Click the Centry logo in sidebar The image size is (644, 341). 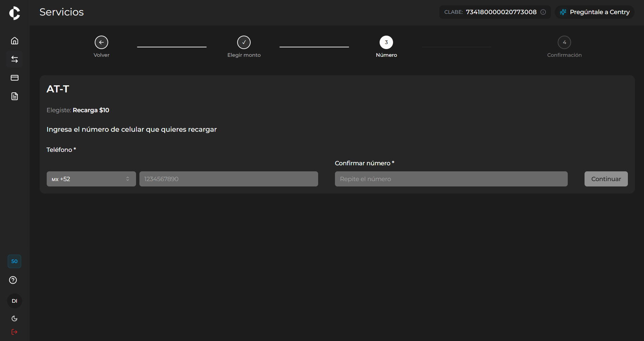click(14, 13)
